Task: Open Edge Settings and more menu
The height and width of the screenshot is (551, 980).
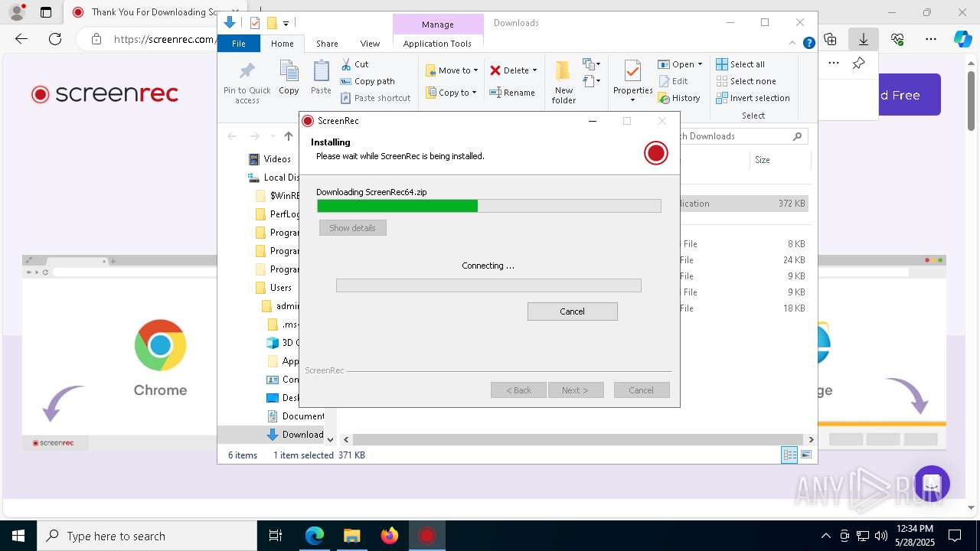Action: pos(931,39)
